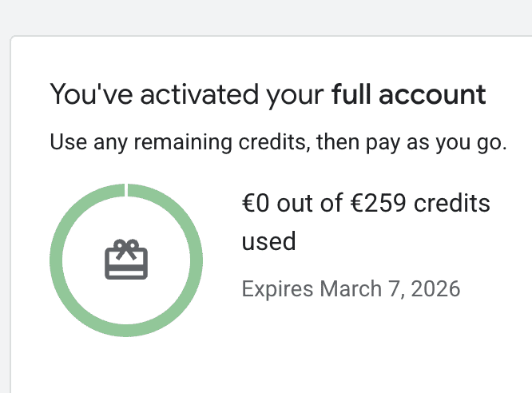Select the "Use any remaining credits" subtitle line
Viewport: 532px width, 393px height.
[x=278, y=143]
